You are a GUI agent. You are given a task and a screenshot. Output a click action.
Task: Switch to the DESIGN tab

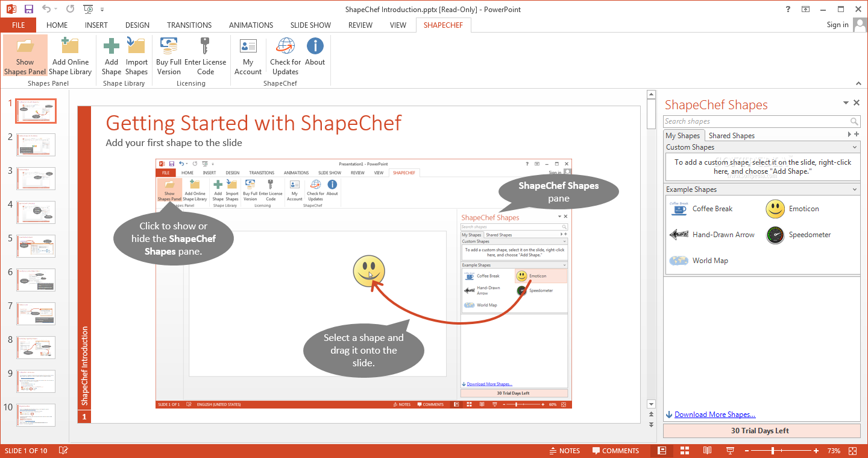coord(137,25)
